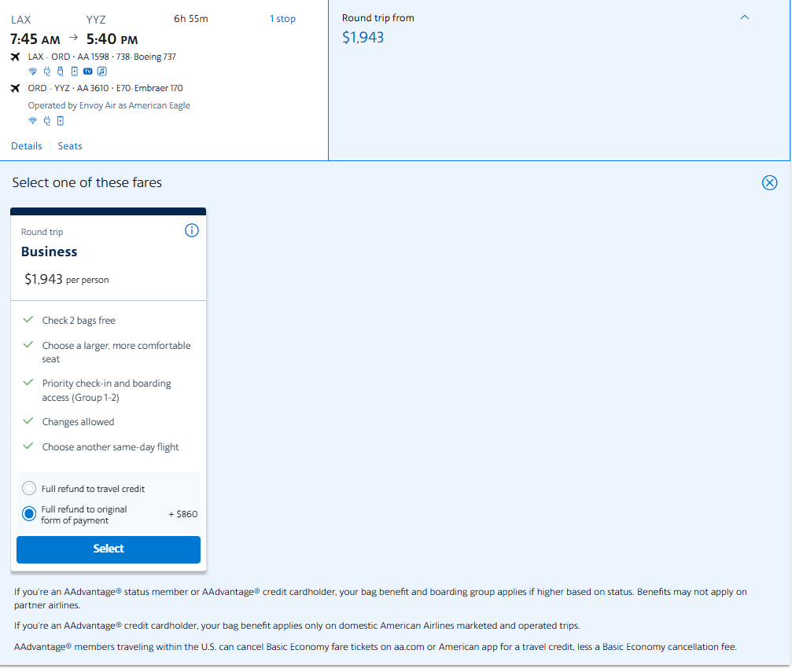Viewport: 792px width, 672px height.
Task: Click the power outlet icon under the Envoy Air flight
Action: pos(47,121)
